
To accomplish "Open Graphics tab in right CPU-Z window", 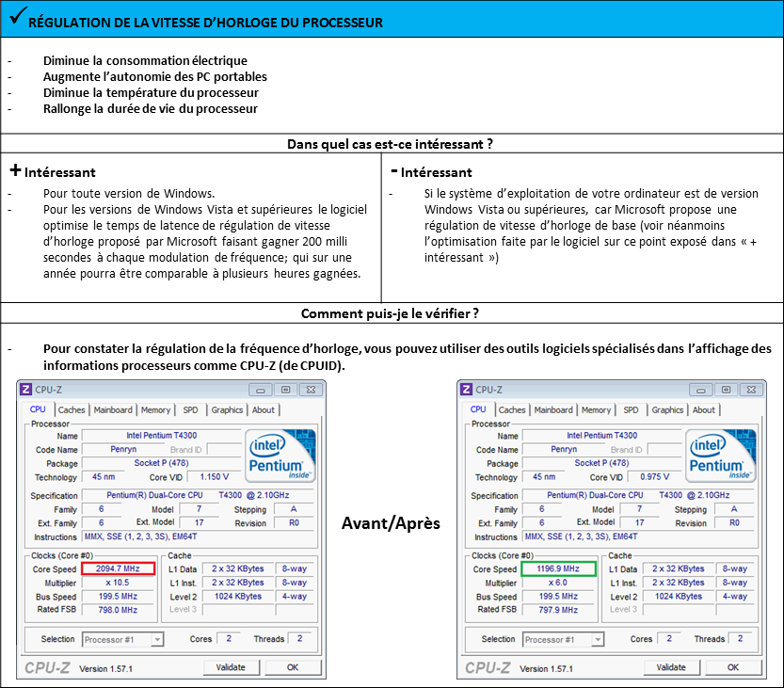I will click(667, 410).
